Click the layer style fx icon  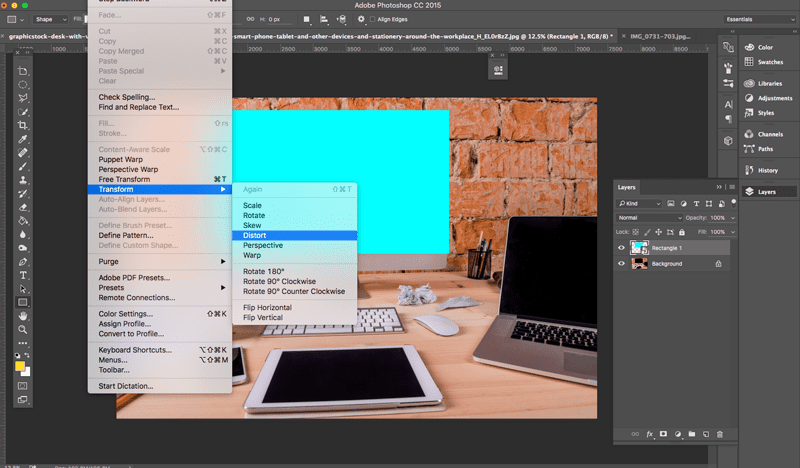[x=649, y=434]
